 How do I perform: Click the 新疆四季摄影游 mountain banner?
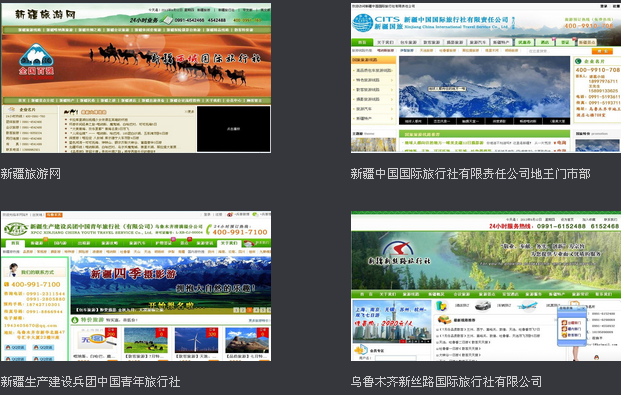tap(171, 285)
